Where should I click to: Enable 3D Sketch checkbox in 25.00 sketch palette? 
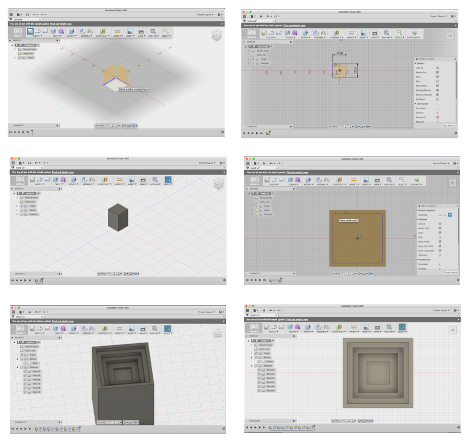437,99
